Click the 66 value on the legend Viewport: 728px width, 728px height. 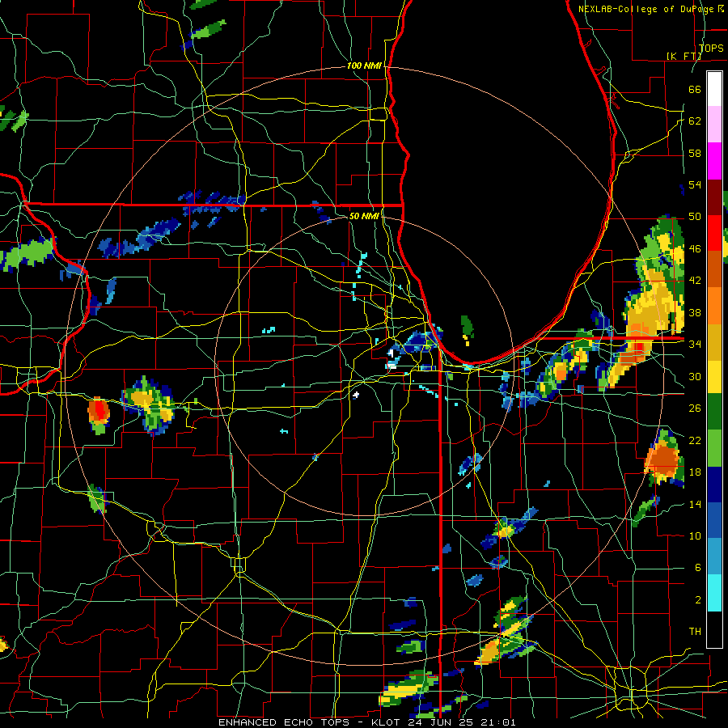pyautogui.click(x=695, y=90)
